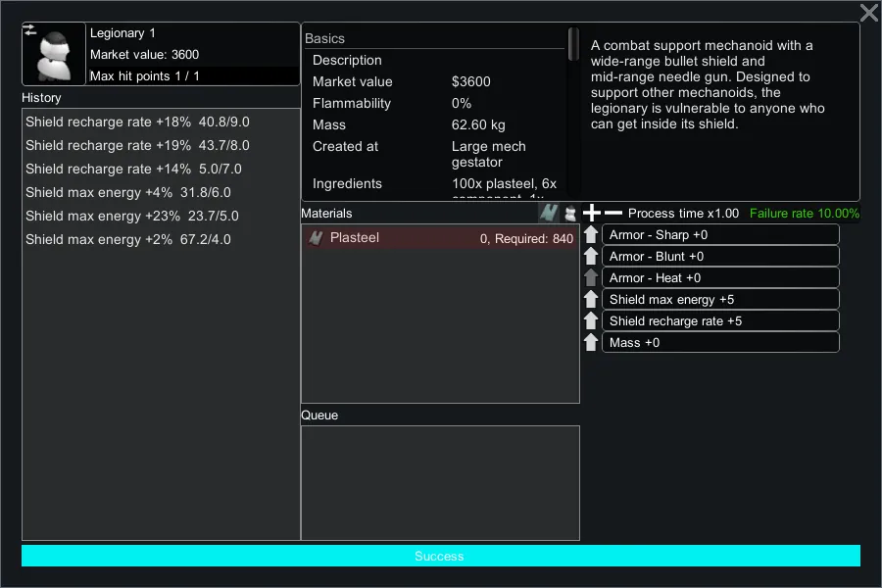Click the greyed up arrow for Armor - Heat

coord(591,278)
